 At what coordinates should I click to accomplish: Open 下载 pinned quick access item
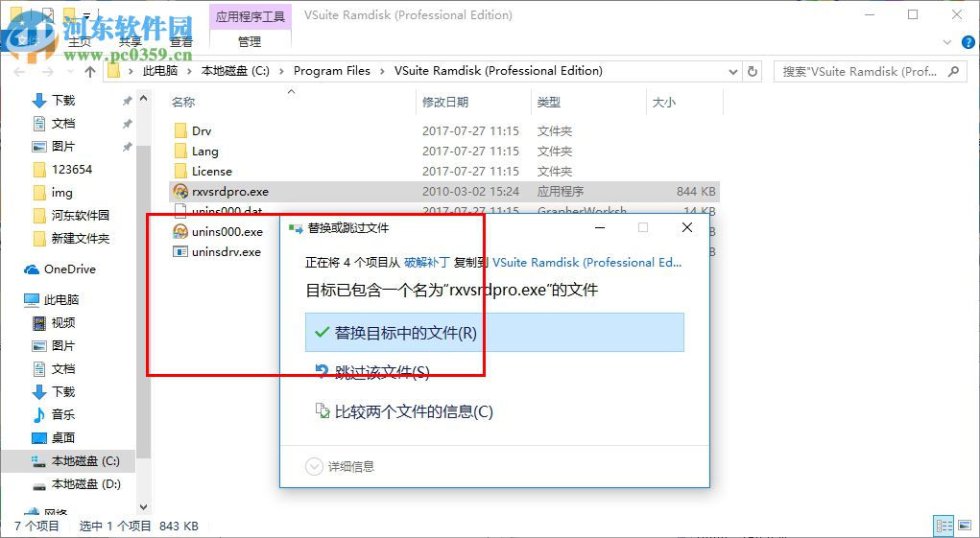(62, 100)
